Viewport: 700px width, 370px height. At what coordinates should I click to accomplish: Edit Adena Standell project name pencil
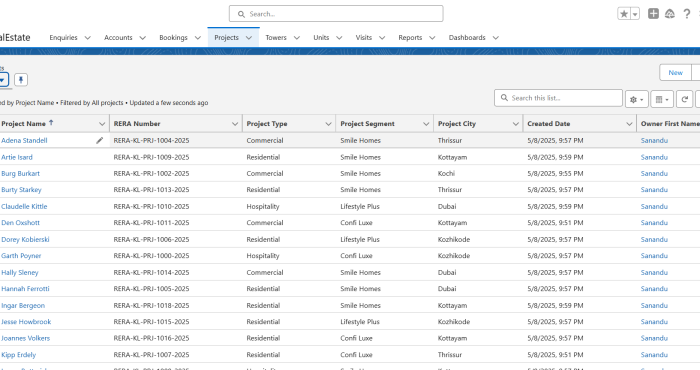(x=100, y=141)
